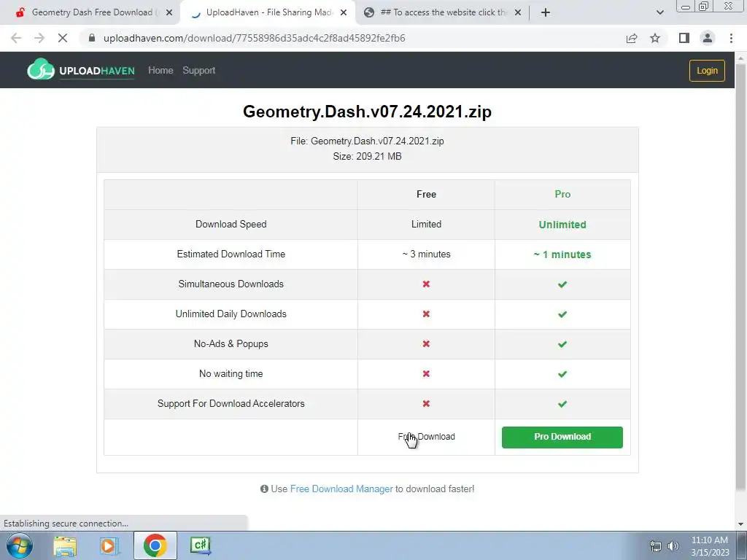Close the UploadHaven tab
The image size is (747, 560).
click(344, 12)
